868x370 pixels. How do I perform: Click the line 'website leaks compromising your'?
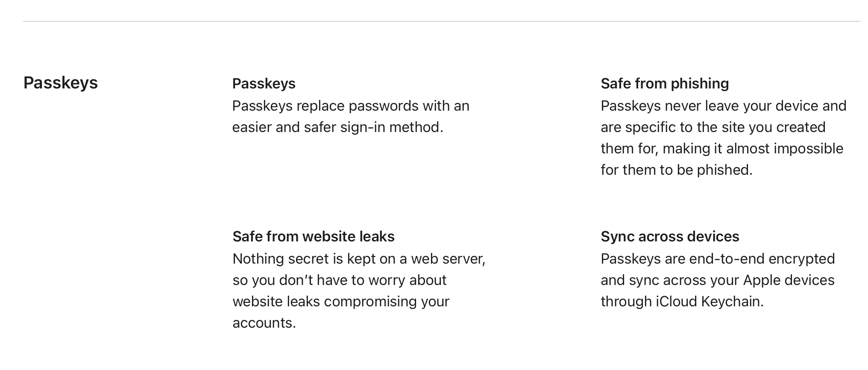(341, 302)
